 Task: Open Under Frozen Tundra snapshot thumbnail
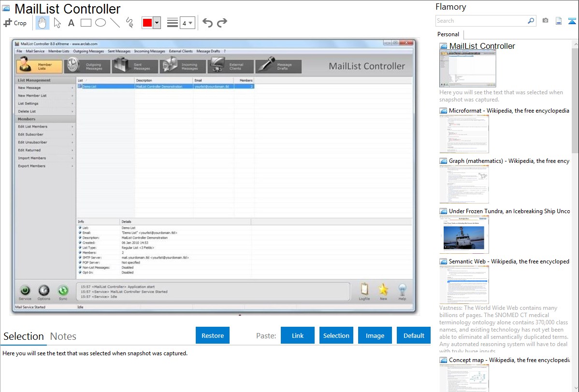tap(464, 234)
